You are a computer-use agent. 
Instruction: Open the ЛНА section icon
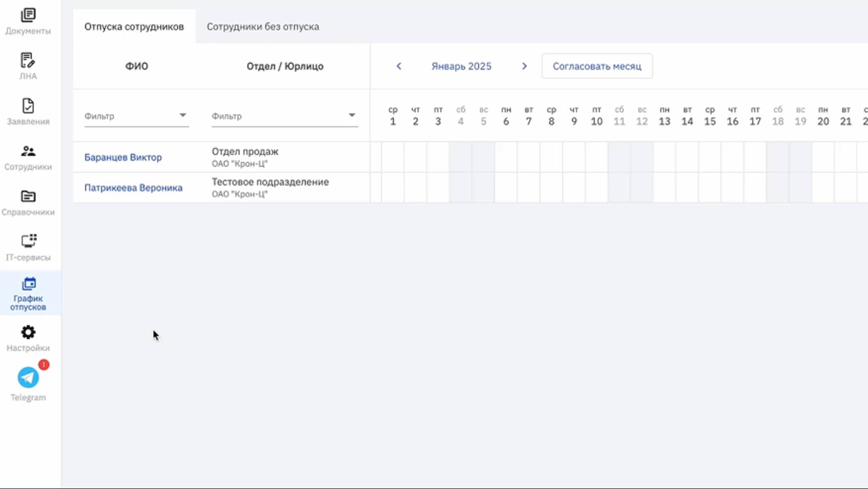[x=28, y=61]
